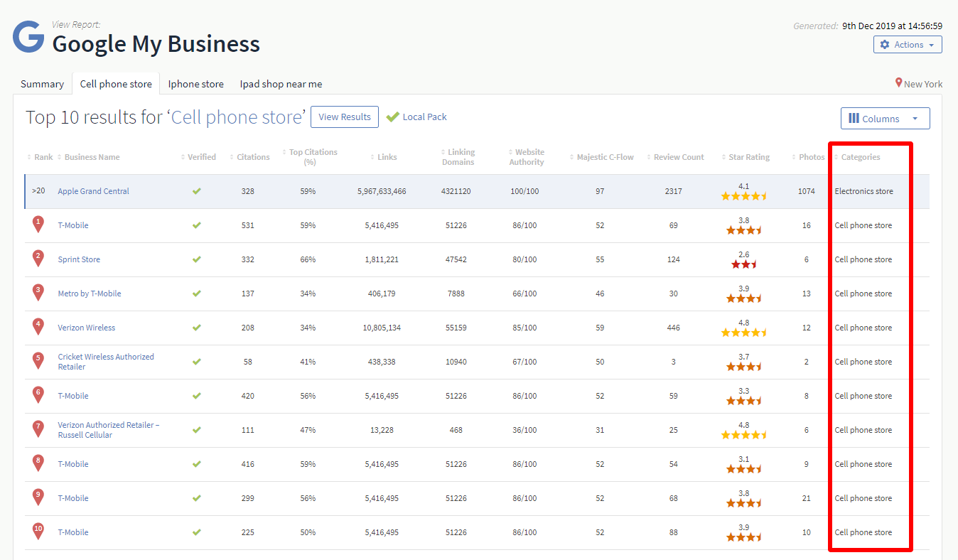
Task: Click the 1074 photos value
Action: [807, 191]
